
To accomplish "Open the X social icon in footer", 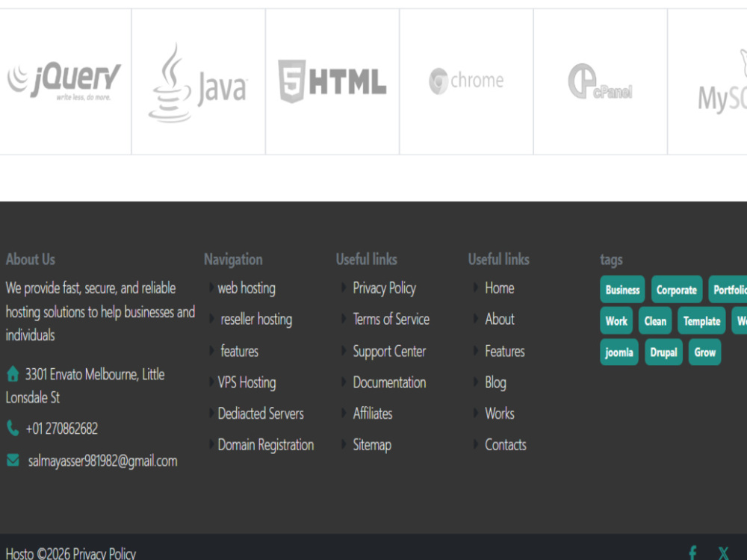I will point(723,553).
